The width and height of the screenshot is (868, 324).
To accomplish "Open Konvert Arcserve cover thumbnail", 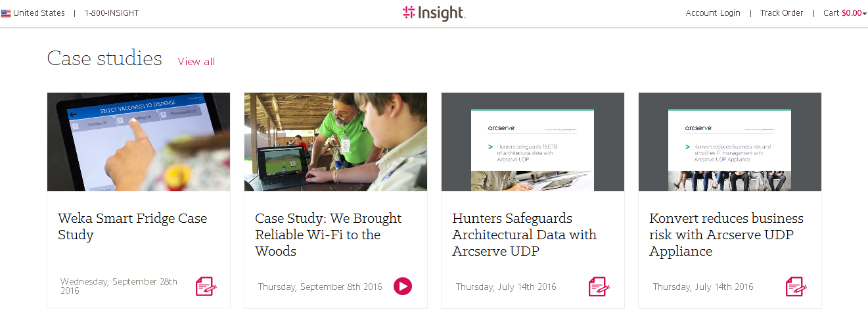I will coord(730,142).
